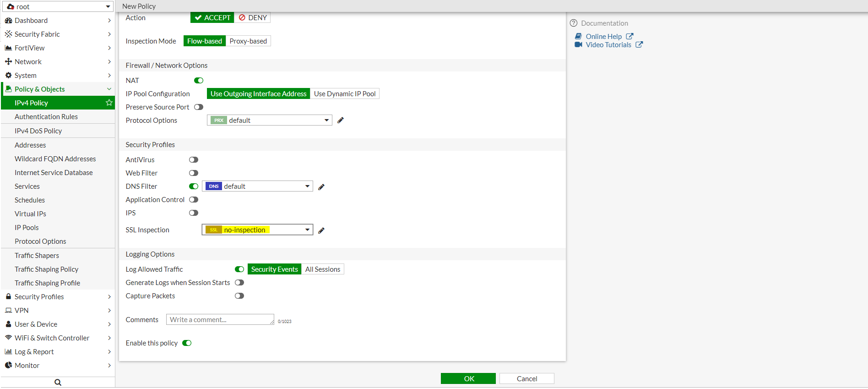Disable the DNS Filter switch
This screenshot has width=868, height=389.
click(194, 186)
